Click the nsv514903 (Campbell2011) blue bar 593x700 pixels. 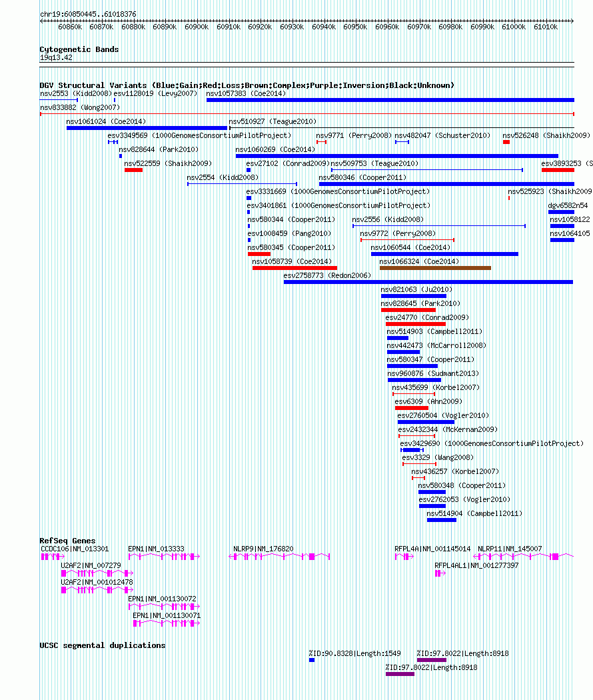[398, 338]
